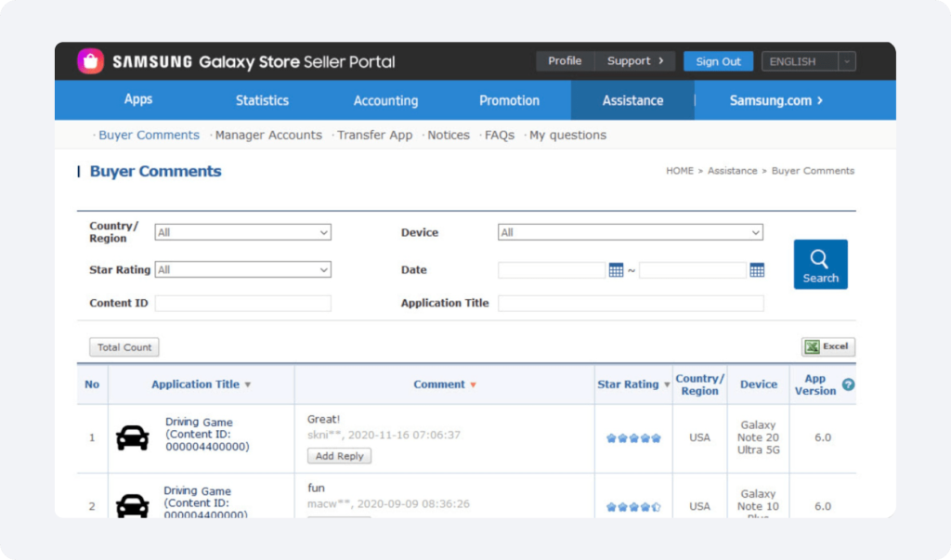The image size is (951, 560).
Task: Select My questions submenu item
Action: pos(567,136)
